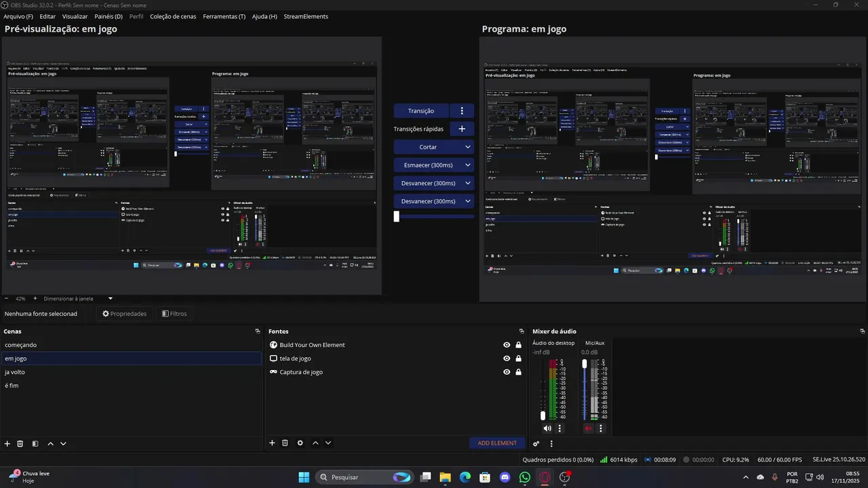868x488 pixels.
Task: Delete the selected scene using Cenas trash icon
Action: point(20,443)
